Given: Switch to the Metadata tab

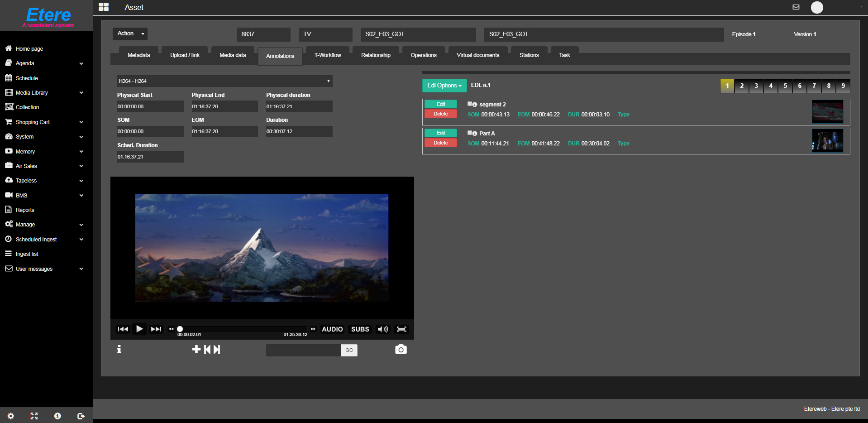Looking at the screenshot, I should tap(138, 55).
